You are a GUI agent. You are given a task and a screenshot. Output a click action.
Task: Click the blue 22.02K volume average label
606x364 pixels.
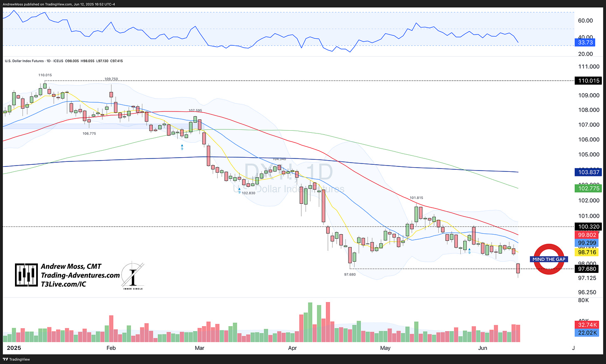587,332
